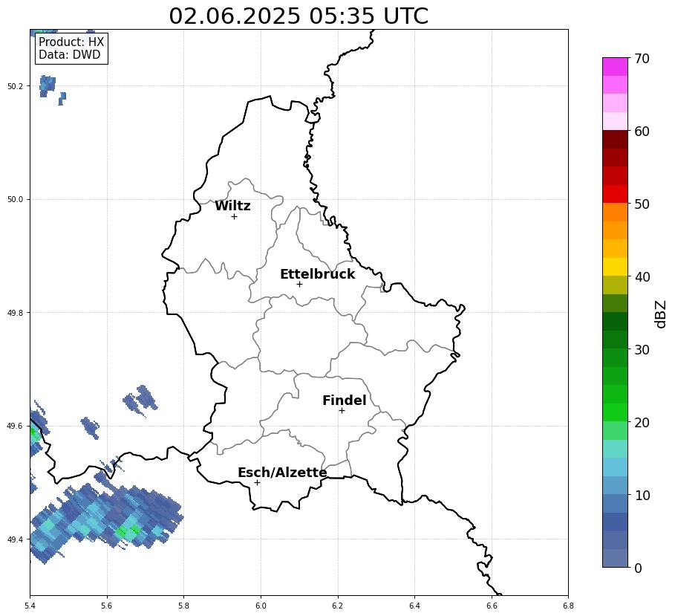Click the longitude 5.6 axis label
Viewport: 675px width, 616px height.
coord(107,606)
